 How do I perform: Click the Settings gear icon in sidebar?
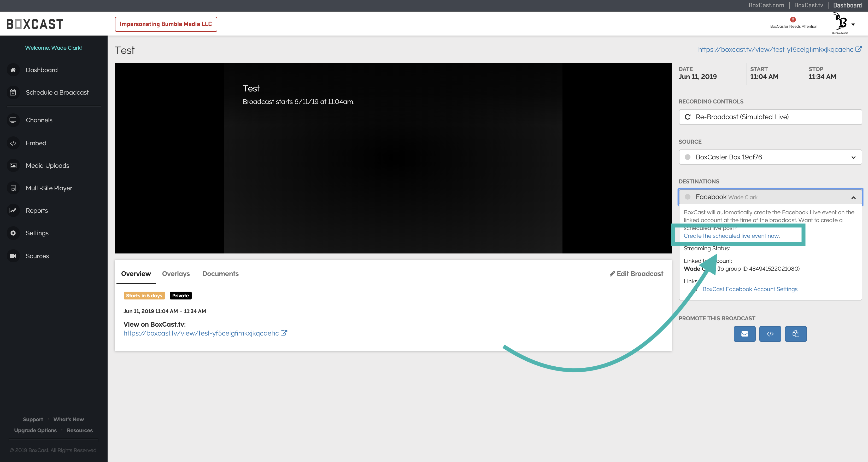(x=13, y=233)
